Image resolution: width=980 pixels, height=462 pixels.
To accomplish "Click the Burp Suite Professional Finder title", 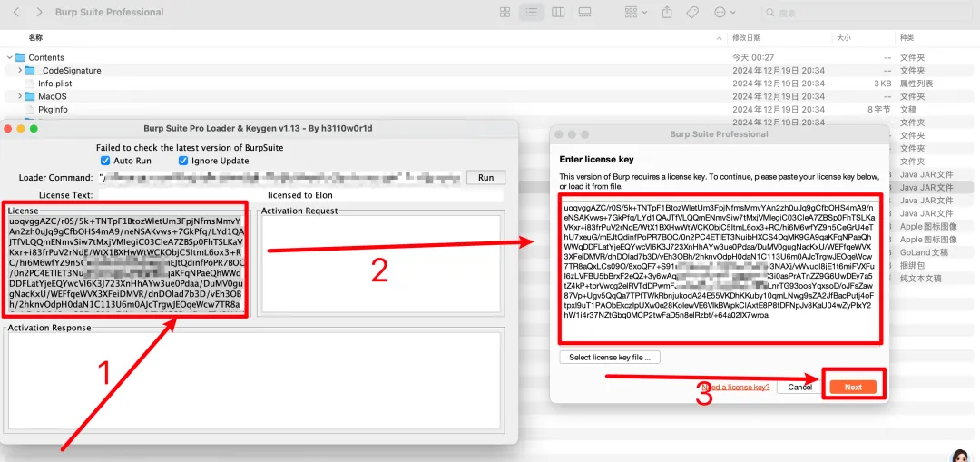I will click(110, 12).
